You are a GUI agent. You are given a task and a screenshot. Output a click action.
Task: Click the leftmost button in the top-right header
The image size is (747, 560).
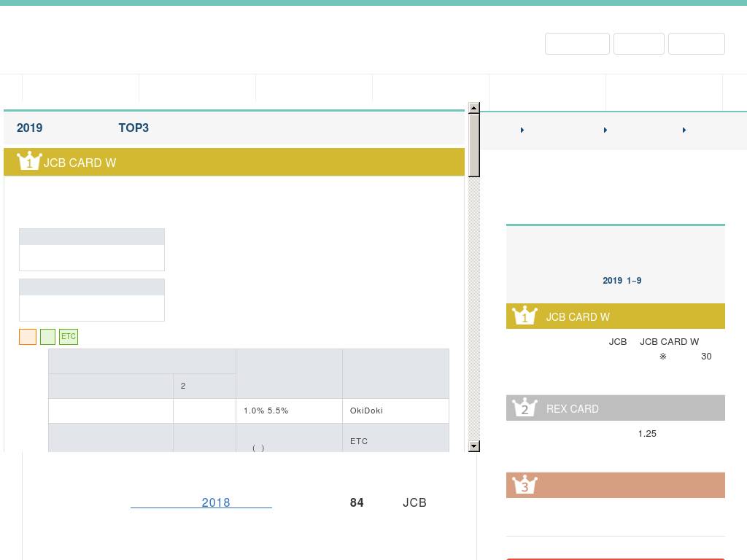(577, 44)
